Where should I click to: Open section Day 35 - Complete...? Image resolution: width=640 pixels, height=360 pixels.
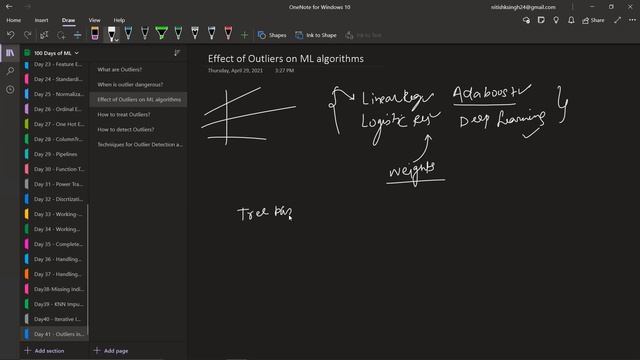click(55, 244)
